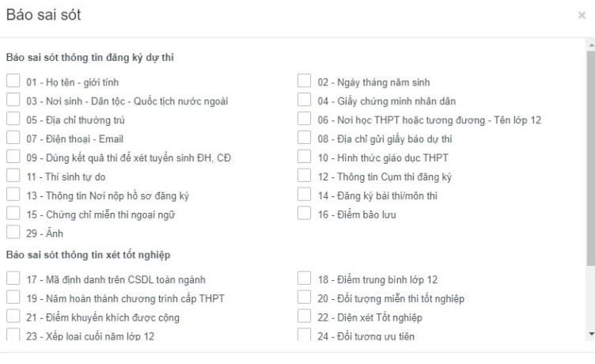Screen dimensions: 595x364
Task: Select '04 - Giấy chứng minh nhân dân' checkbox
Action: coord(305,100)
